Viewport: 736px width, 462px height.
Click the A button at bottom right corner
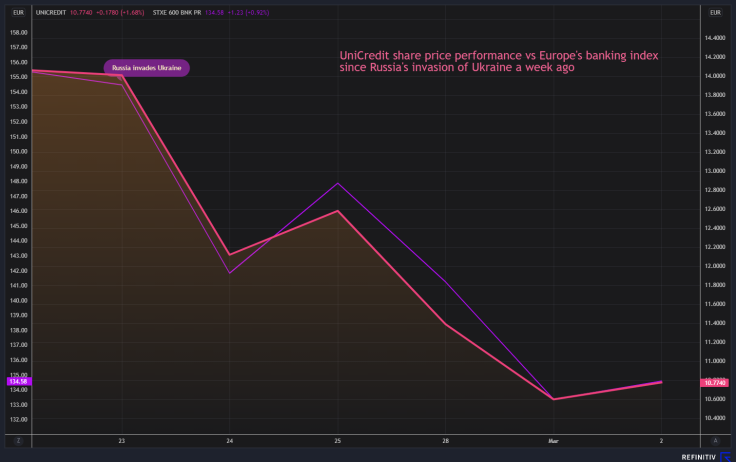(715, 441)
